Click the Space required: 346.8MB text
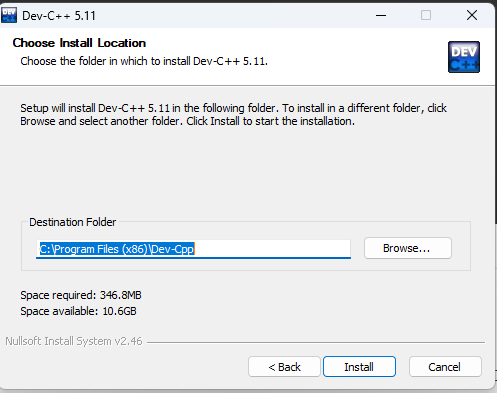Screen dimensions: 497x393 point(81,295)
